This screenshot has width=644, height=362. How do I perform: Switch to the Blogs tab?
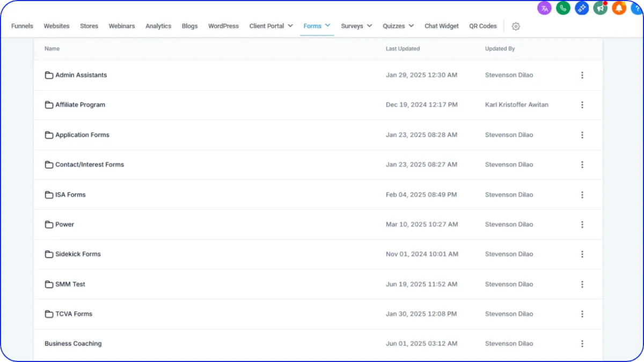[x=189, y=26]
